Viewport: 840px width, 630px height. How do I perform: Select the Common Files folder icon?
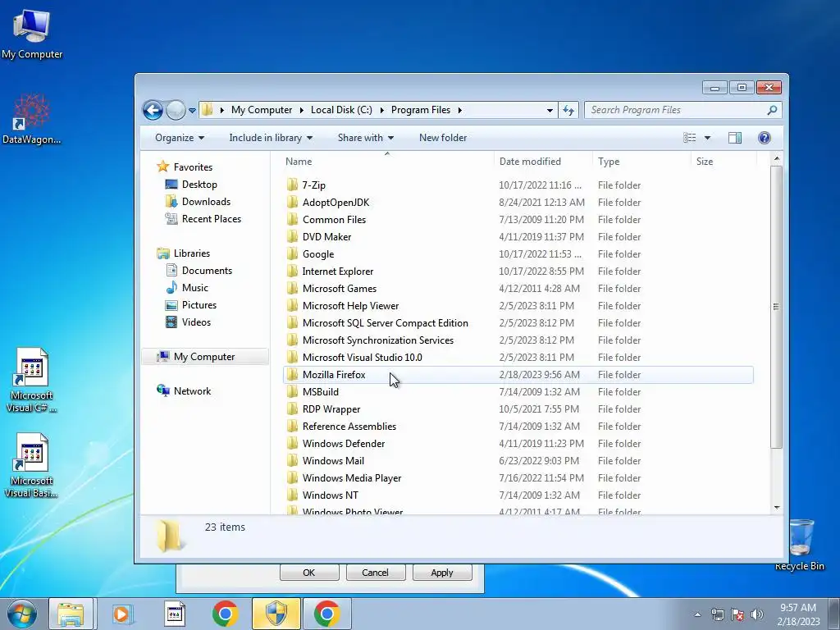point(292,219)
